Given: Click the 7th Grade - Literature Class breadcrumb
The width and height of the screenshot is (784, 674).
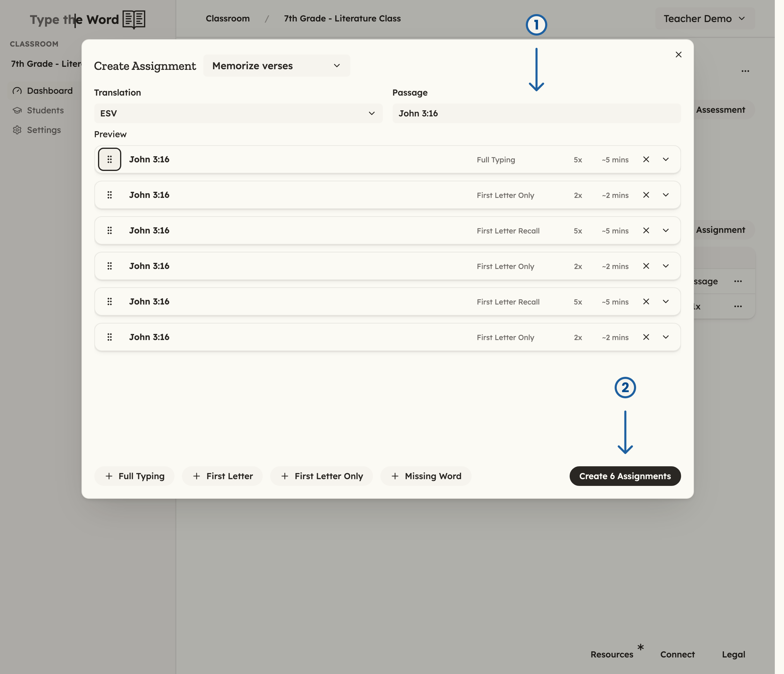Looking at the screenshot, I should 342,19.
